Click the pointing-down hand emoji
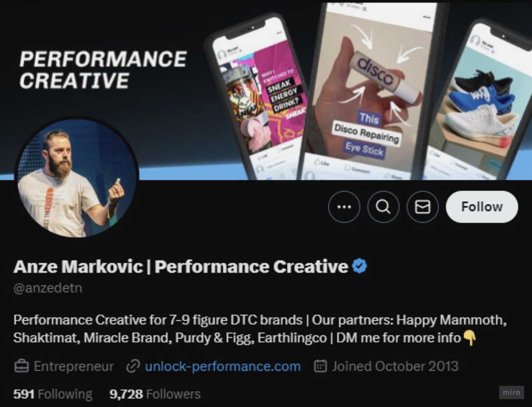 click(x=470, y=338)
